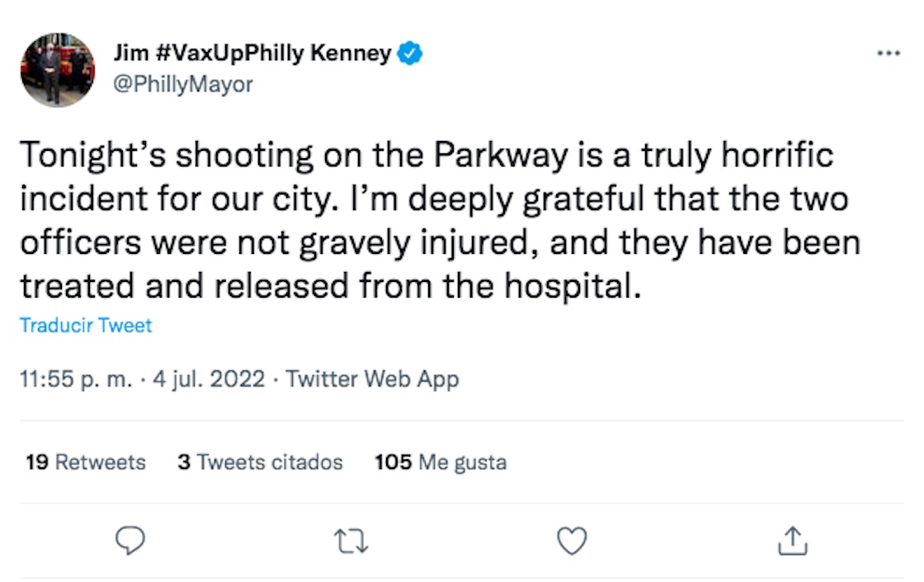924x582 pixels.
Task: View the 19 Retweets list
Action: coord(86,462)
